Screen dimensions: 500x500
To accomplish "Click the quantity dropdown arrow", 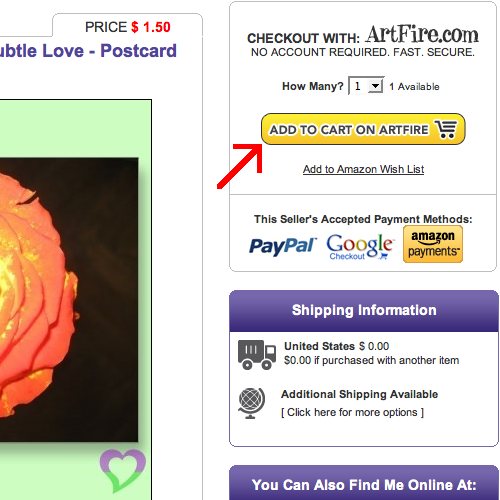I will pyautogui.click(x=376, y=86).
